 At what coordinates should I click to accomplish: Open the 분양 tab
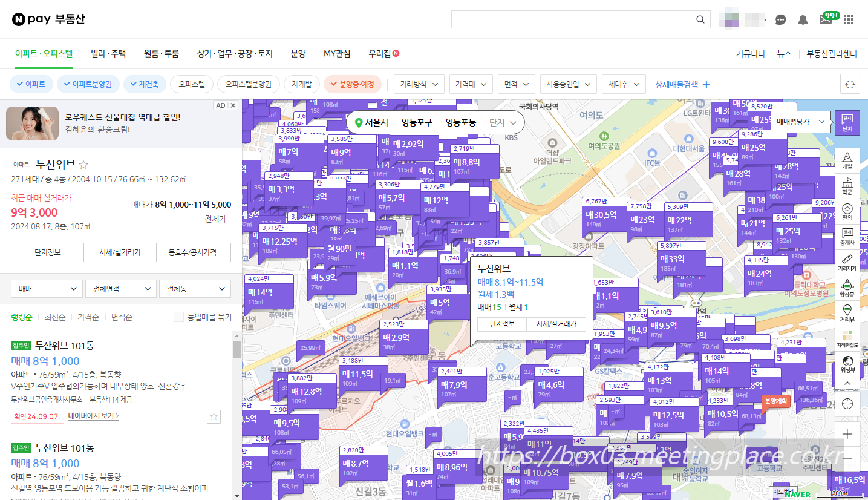tap(298, 53)
